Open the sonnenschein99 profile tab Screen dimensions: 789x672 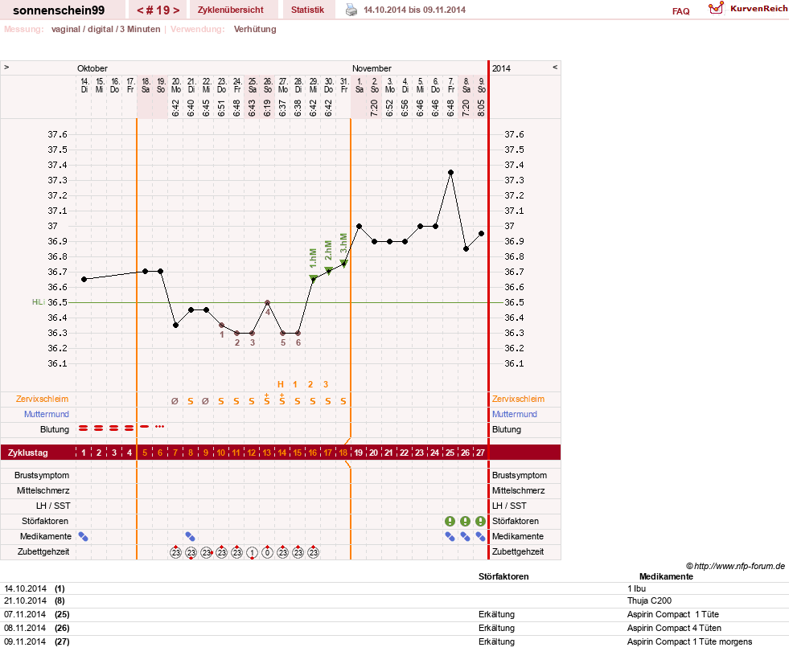coord(59,10)
